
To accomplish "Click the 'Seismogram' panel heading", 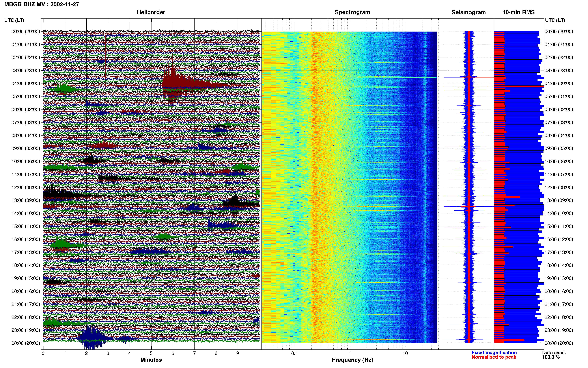I will click(x=468, y=12).
